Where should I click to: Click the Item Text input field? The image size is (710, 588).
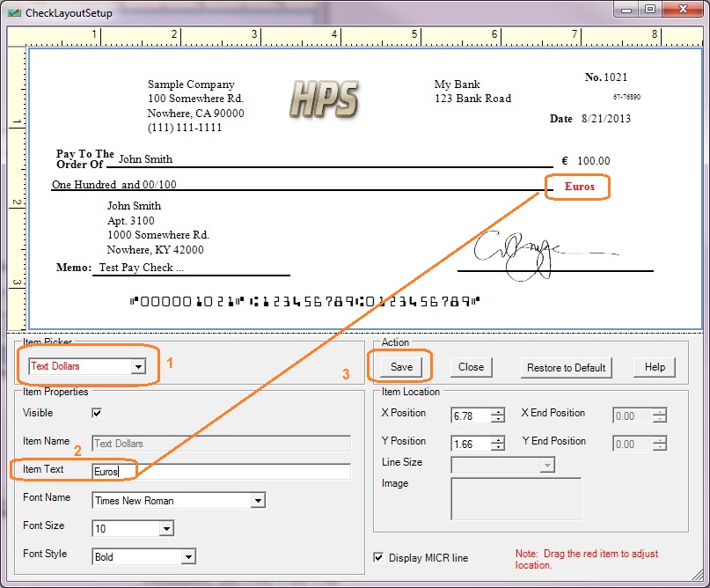(x=220, y=472)
